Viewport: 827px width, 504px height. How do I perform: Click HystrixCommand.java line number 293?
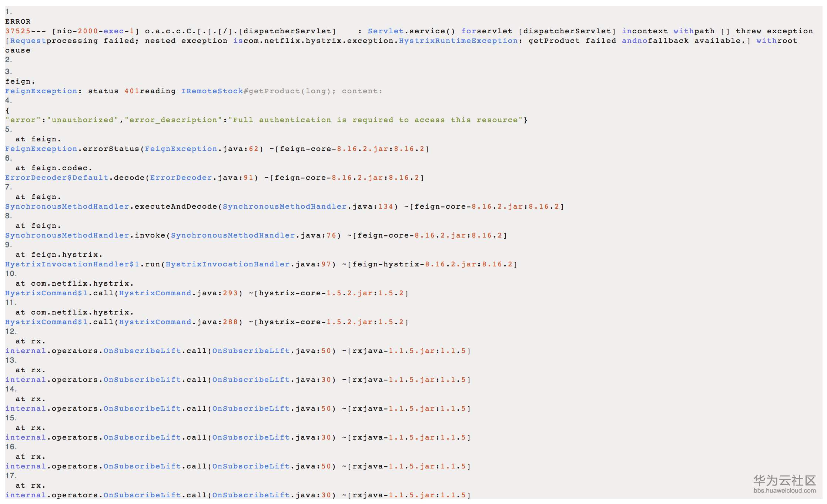click(x=230, y=293)
